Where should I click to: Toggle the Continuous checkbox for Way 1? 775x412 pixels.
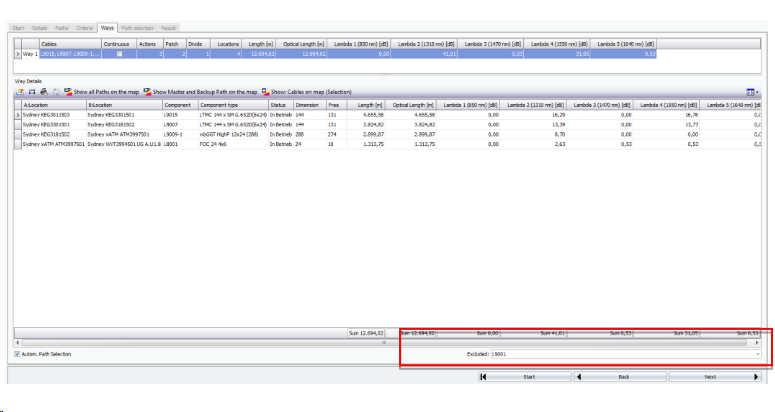click(x=119, y=54)
